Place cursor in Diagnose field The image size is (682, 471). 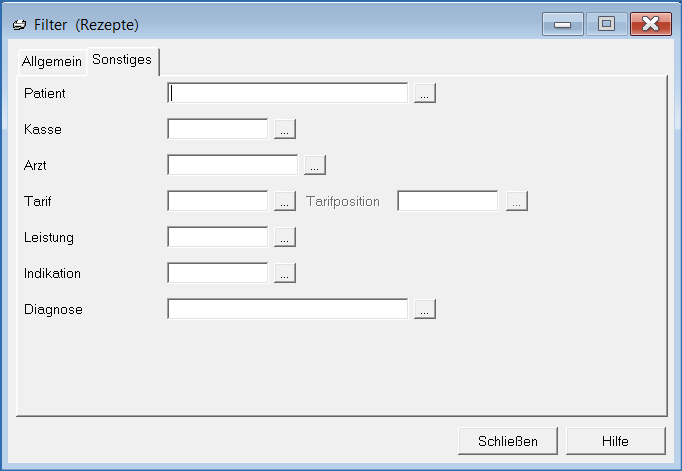(288, 309)
